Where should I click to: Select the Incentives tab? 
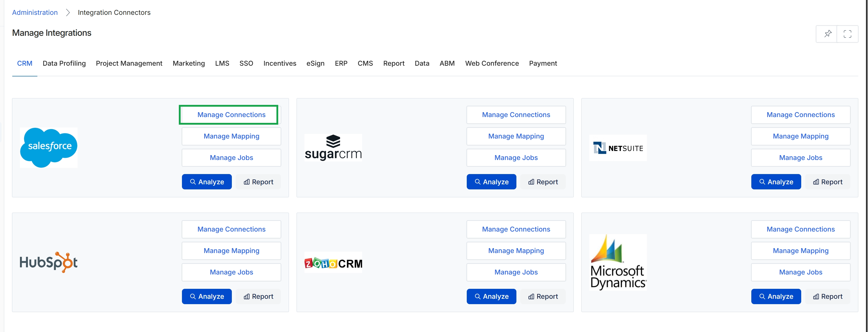280,63
